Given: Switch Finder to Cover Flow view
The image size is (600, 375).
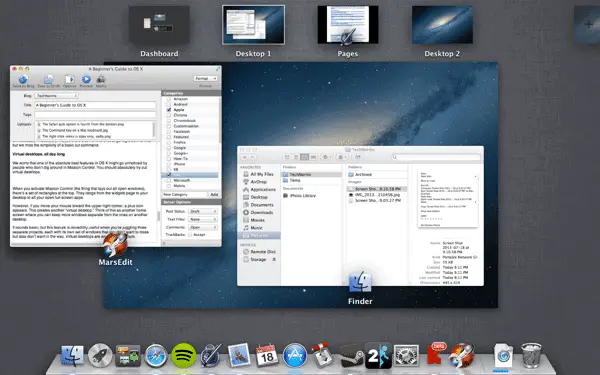Looking at the screenshot, I should [x=313, y=157].
